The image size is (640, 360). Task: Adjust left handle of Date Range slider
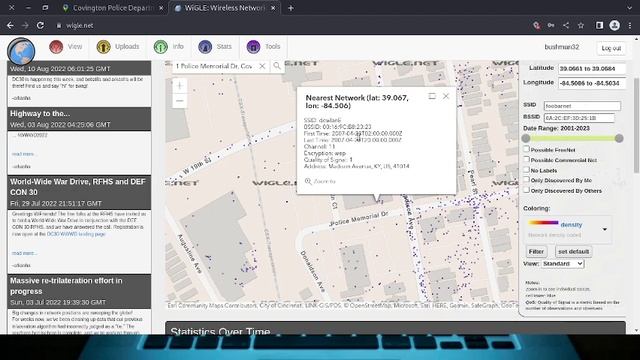526,138
